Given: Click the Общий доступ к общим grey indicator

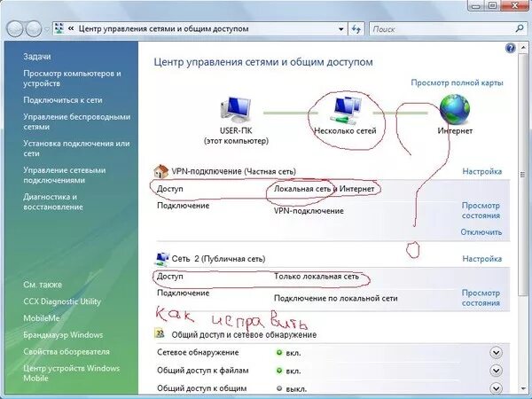Looking at the screenshot, I should point(279,388).
